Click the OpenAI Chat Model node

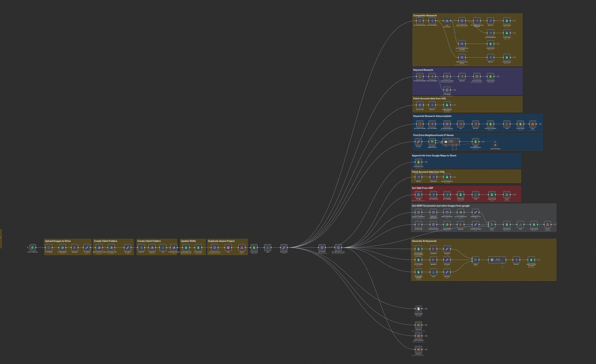coord(495,145)
